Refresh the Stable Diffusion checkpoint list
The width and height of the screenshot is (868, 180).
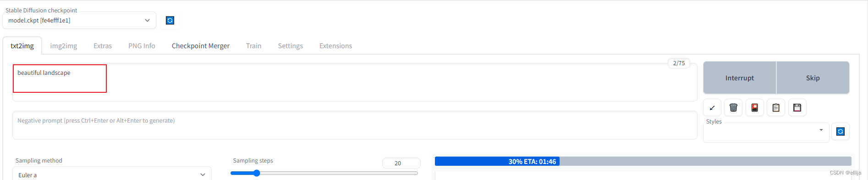tap(170, 20)
